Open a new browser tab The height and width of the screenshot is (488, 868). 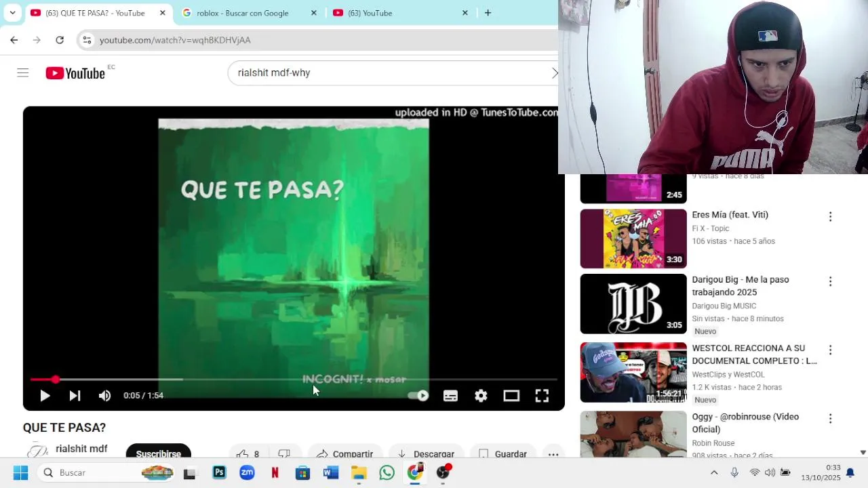click(488, 13)
